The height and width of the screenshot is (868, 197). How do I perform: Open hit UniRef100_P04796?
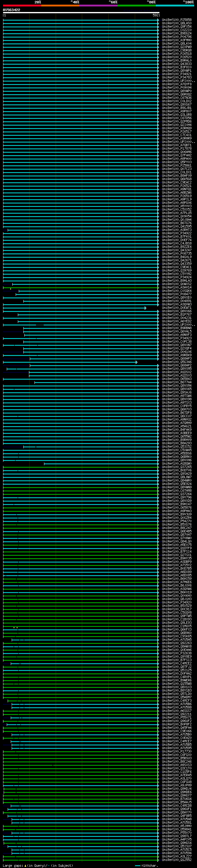pos(176,37)
